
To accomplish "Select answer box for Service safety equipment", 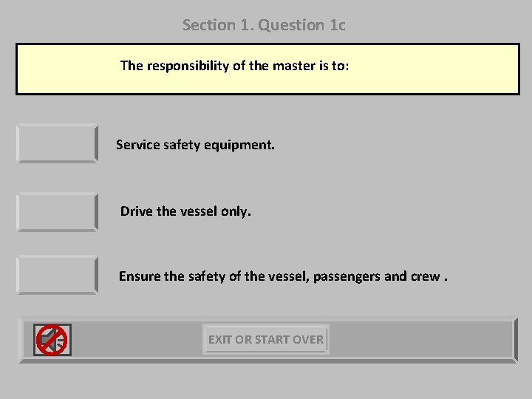I will tap(57, 143).
